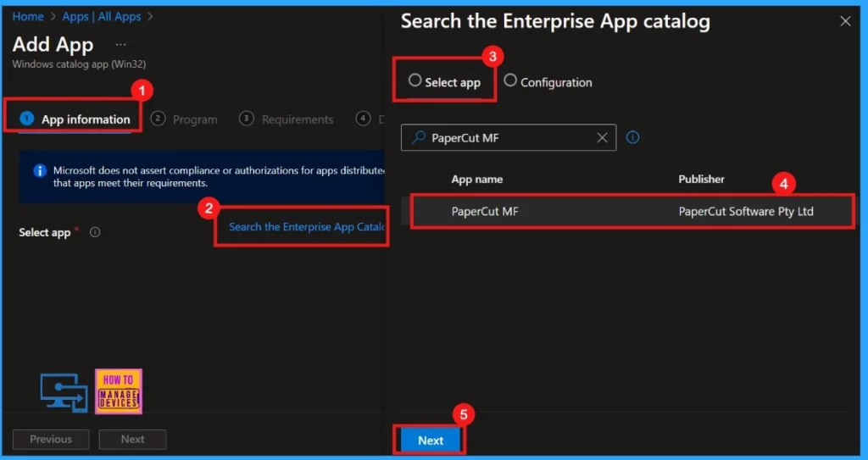Sort by the App name column header
868x460 pixels.
click(477, 179)
